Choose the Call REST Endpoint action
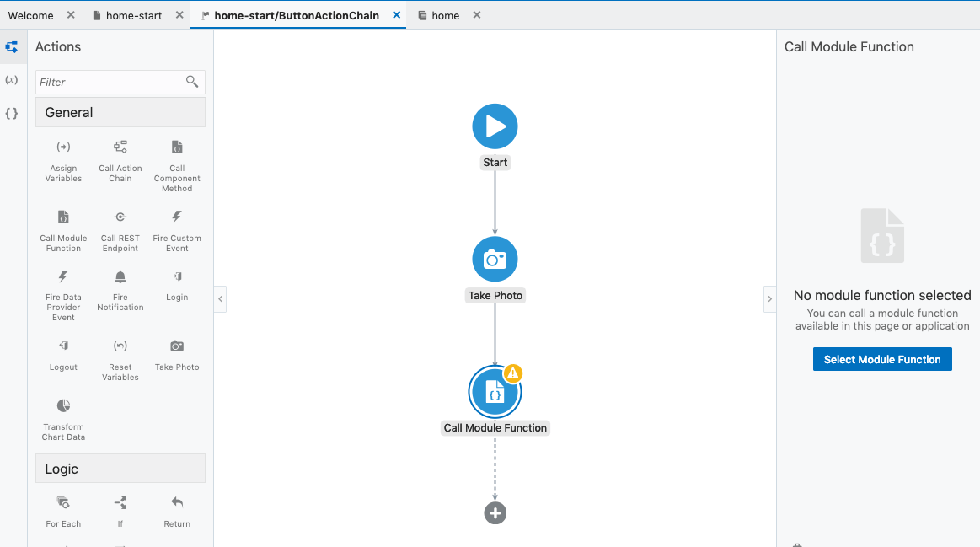Image resolution: width=980 pixels, height=547 pixels. click(x=120, y=217)
